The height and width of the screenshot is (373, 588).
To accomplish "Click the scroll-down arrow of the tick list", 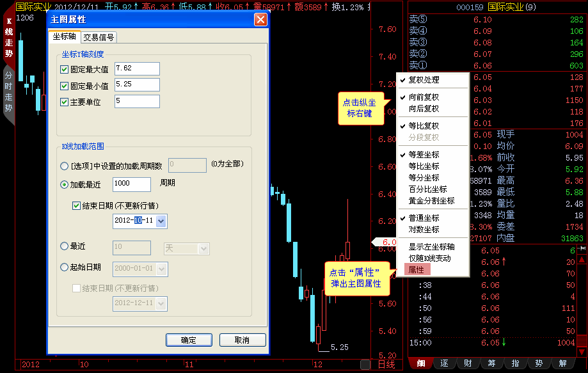I will pyautogui.click(x=582, y=351).
